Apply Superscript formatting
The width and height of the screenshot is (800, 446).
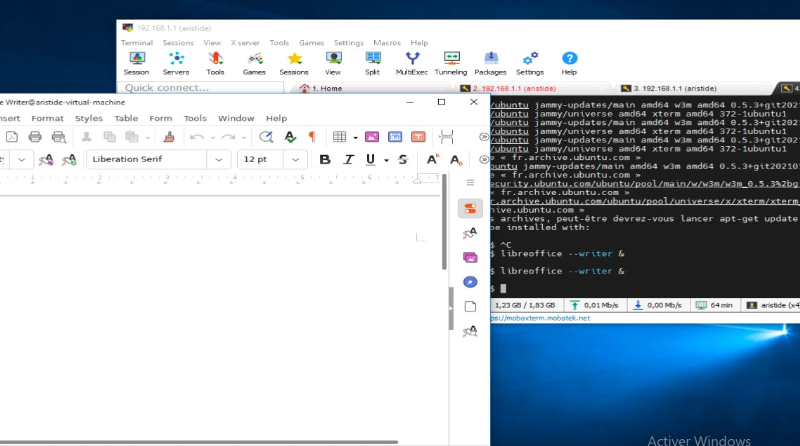[433, 160]
